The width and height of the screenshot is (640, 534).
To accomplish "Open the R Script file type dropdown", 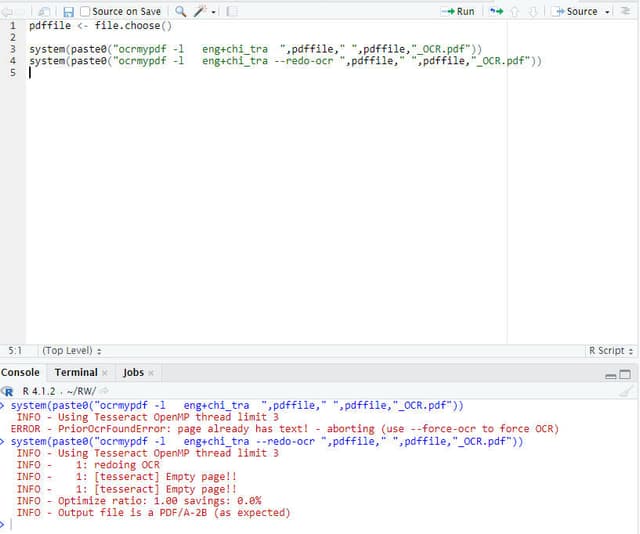I will pyautogui.click(x=610, y=351).
